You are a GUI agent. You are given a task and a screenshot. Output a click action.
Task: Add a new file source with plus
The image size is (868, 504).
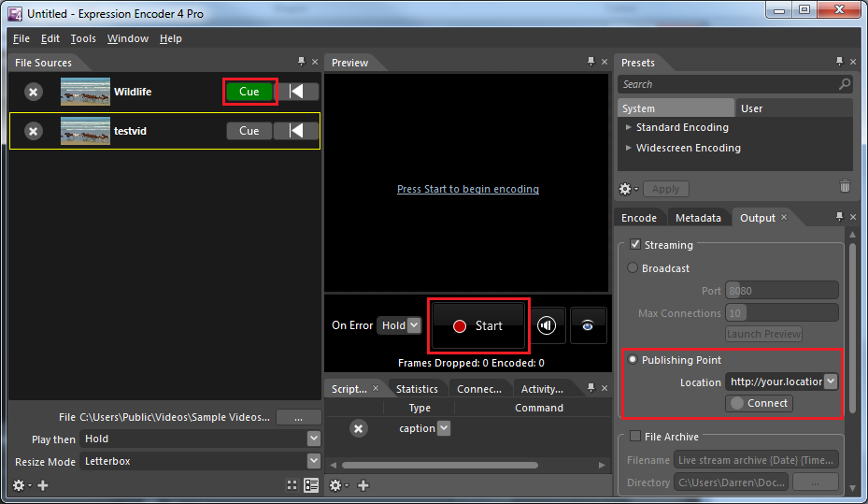pos(43,485)
